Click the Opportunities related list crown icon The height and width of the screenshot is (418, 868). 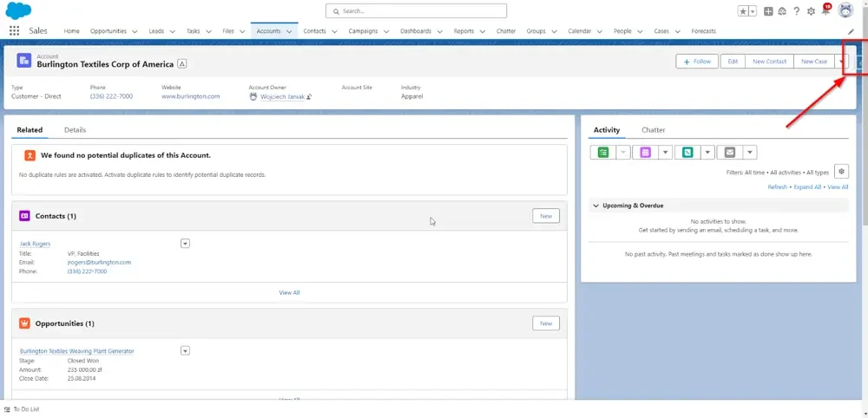point(24,323)
